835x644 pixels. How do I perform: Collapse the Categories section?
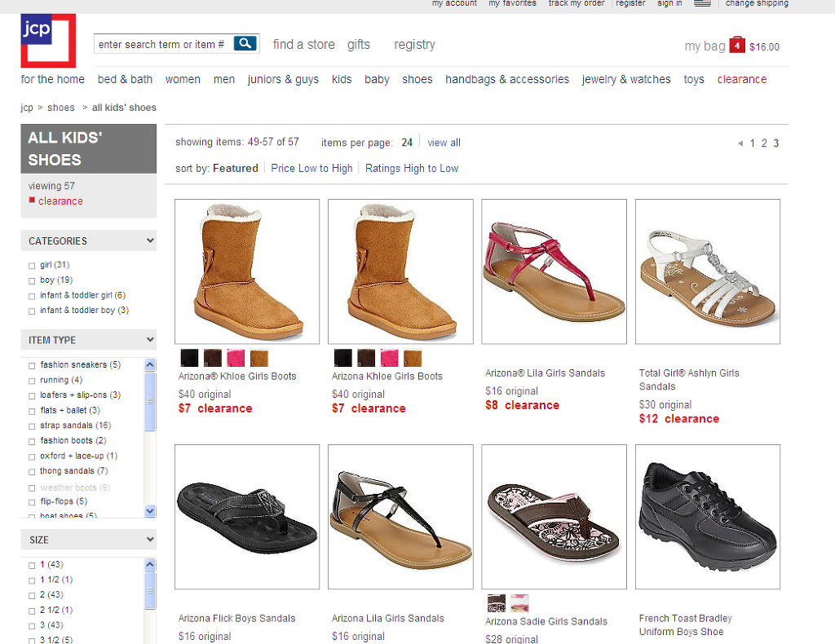pos(150,240)
